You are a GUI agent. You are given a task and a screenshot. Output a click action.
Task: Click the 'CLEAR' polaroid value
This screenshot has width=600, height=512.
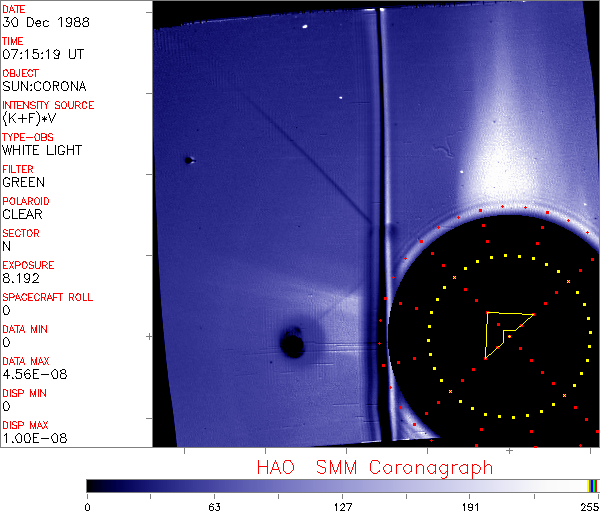coord(23,215)
